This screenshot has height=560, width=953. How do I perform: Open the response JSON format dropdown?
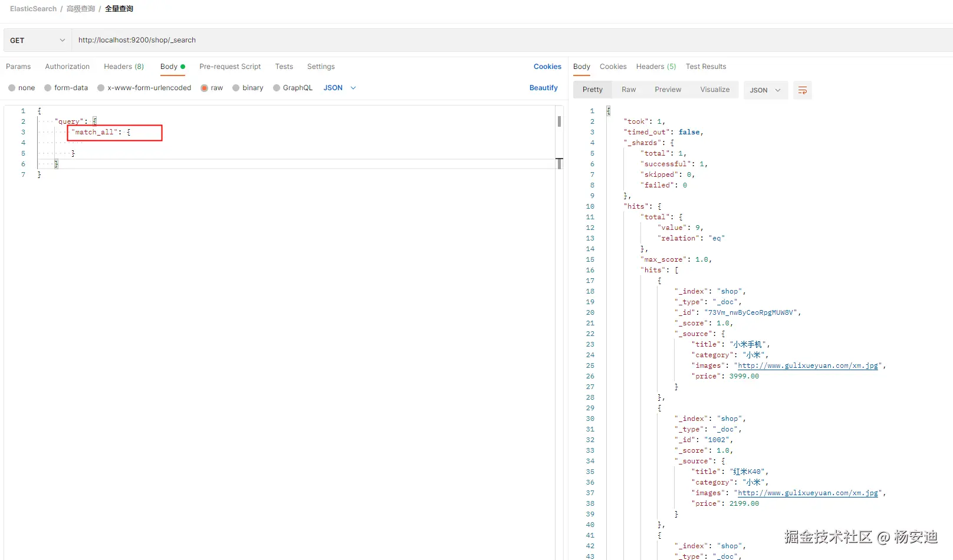point(765,90)
